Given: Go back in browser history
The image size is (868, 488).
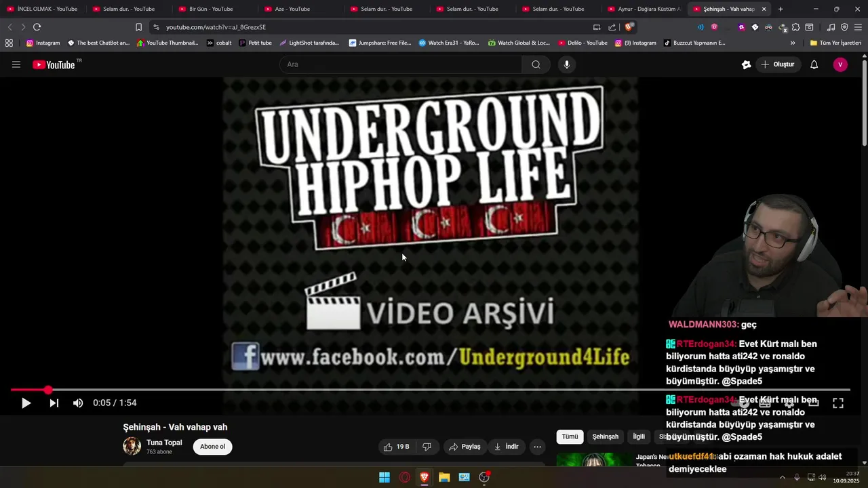Looking at the screenshot, I should [x=9, y=27].
